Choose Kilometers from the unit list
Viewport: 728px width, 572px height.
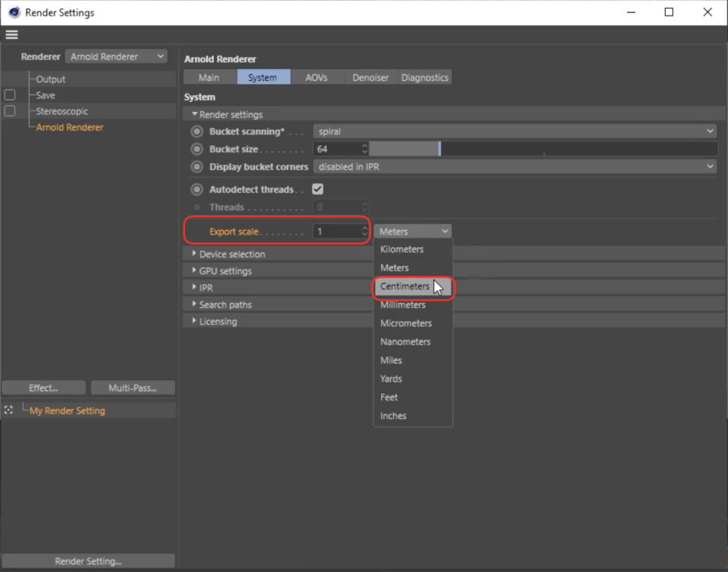[413, 249]
